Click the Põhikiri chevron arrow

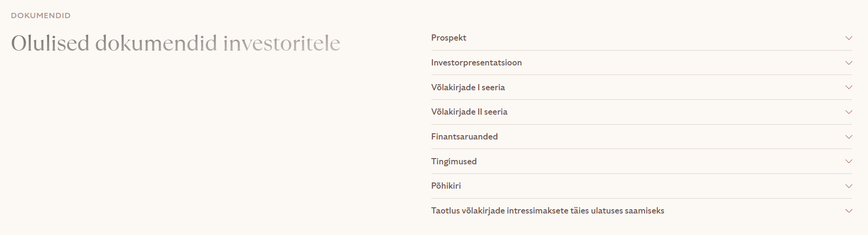tap(848, 186)
